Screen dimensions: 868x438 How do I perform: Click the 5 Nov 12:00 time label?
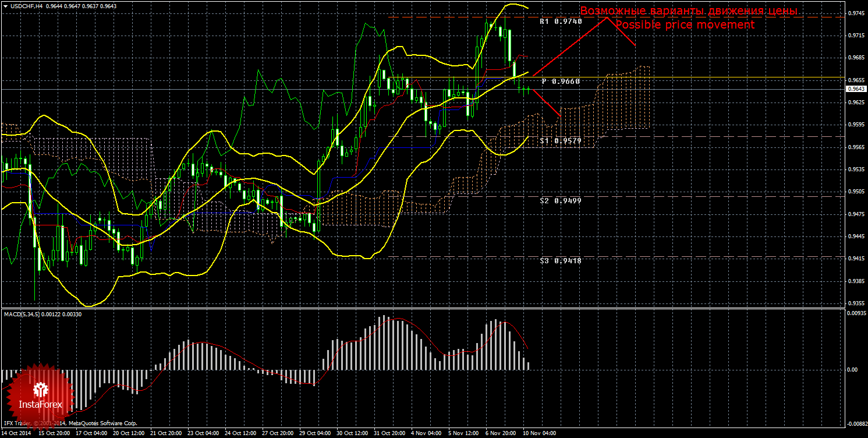(x=463, y=433)
